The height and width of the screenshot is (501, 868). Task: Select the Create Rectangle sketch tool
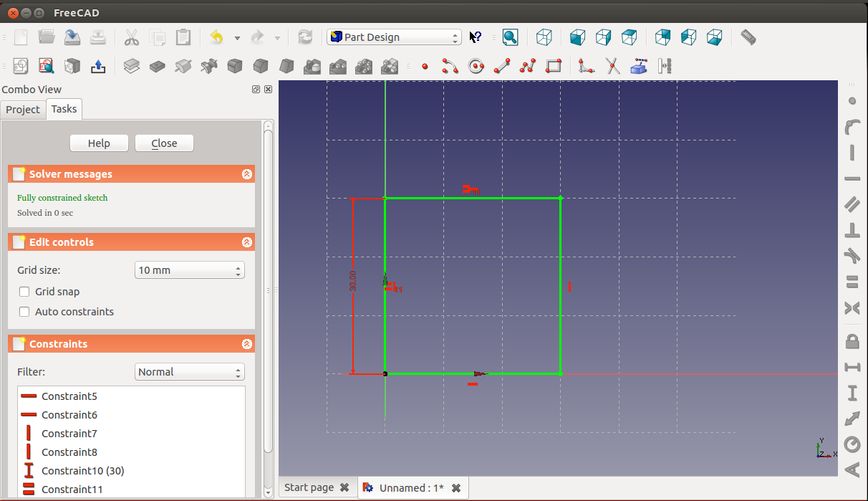pyautogui.click(x=553, y=67)
